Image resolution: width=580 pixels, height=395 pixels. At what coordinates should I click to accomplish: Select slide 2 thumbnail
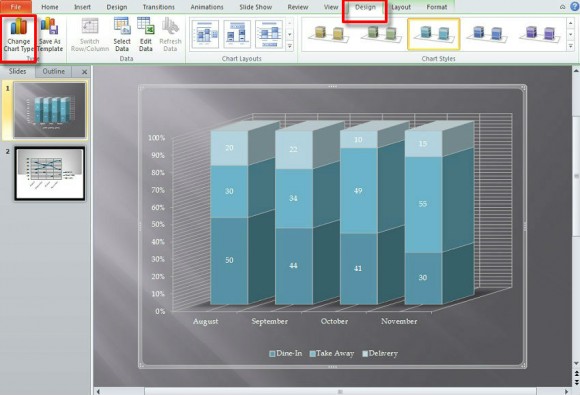click(50, 173)
